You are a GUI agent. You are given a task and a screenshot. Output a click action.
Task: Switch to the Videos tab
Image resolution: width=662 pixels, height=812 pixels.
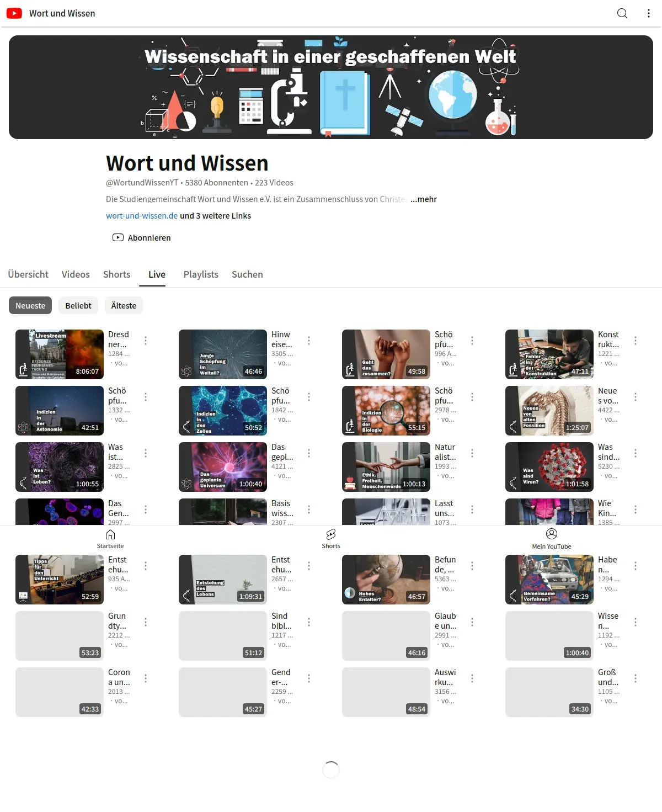click(76, 274)
